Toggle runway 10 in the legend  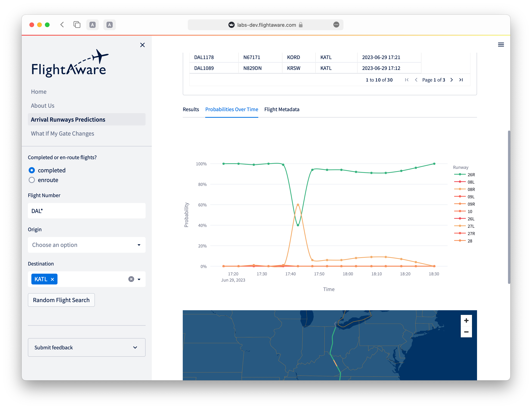[463, 211]
